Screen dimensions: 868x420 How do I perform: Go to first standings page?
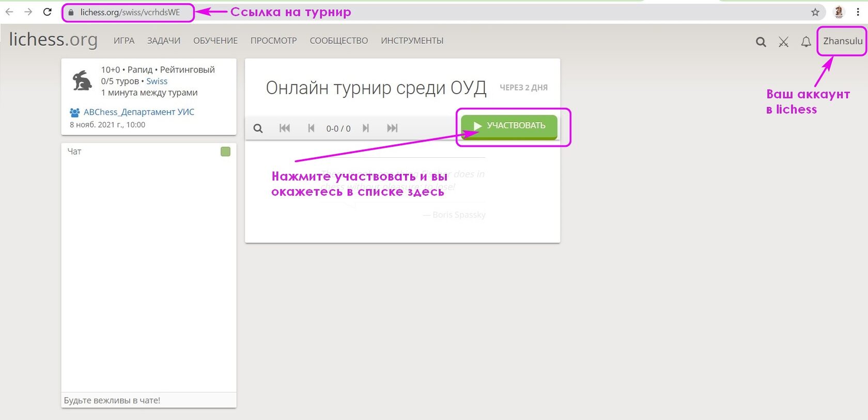click(x=285, y=128)
